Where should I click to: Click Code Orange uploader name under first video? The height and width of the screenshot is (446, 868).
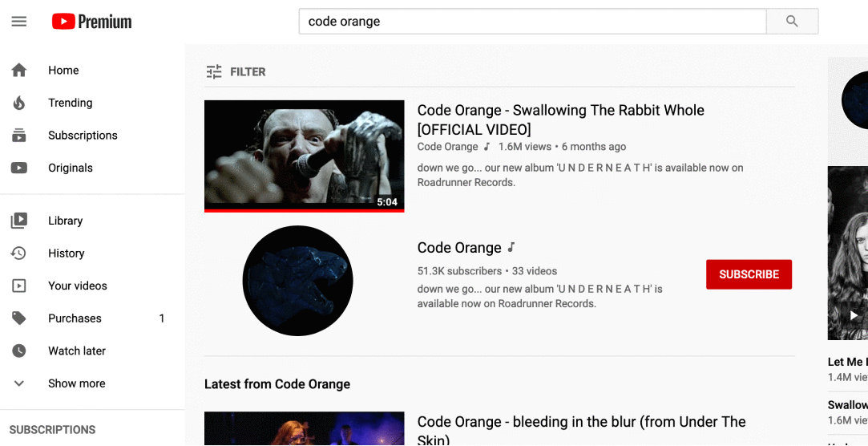pyautogui.click(x=447, y=147)
